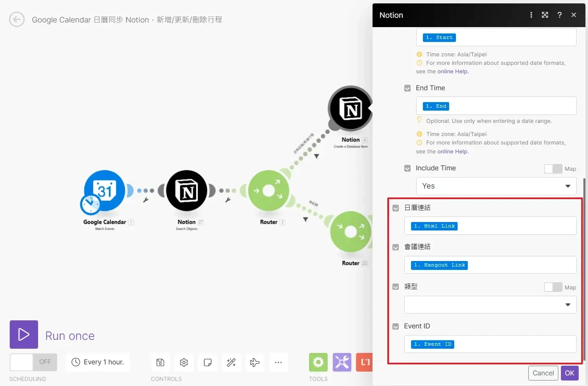Viewport: 588px width, 386px height.
Task: Click the 1. End mapped tag
Action: tap(436, 106)
